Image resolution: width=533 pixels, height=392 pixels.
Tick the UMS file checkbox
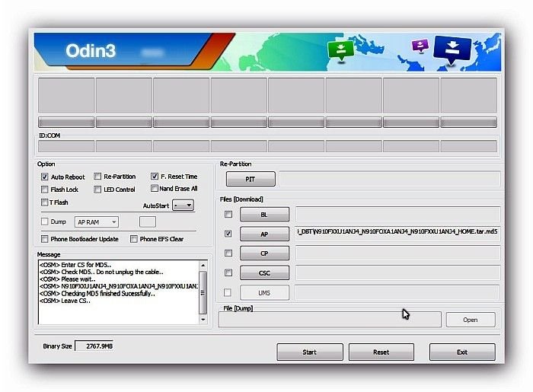(228, 292)
